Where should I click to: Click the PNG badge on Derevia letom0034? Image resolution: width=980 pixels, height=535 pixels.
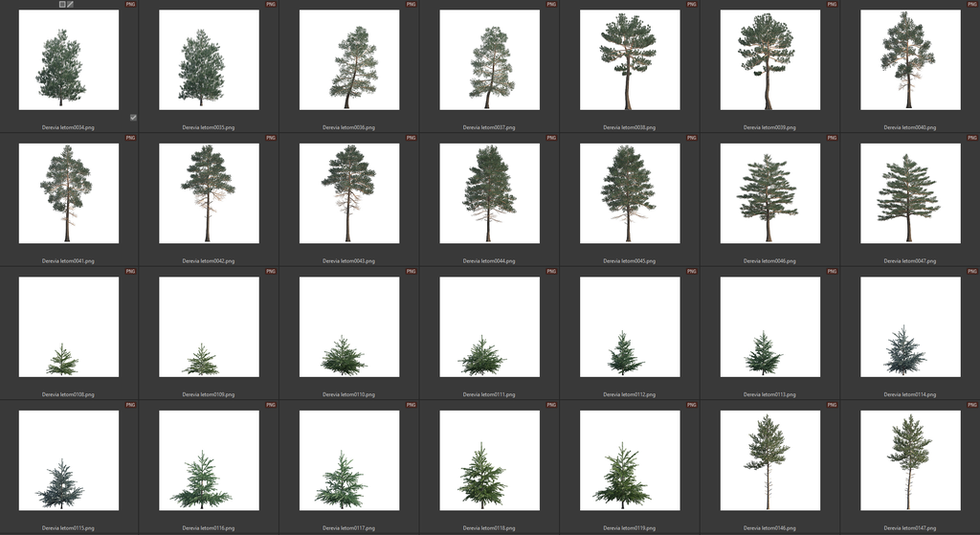[x=130, y=5]
